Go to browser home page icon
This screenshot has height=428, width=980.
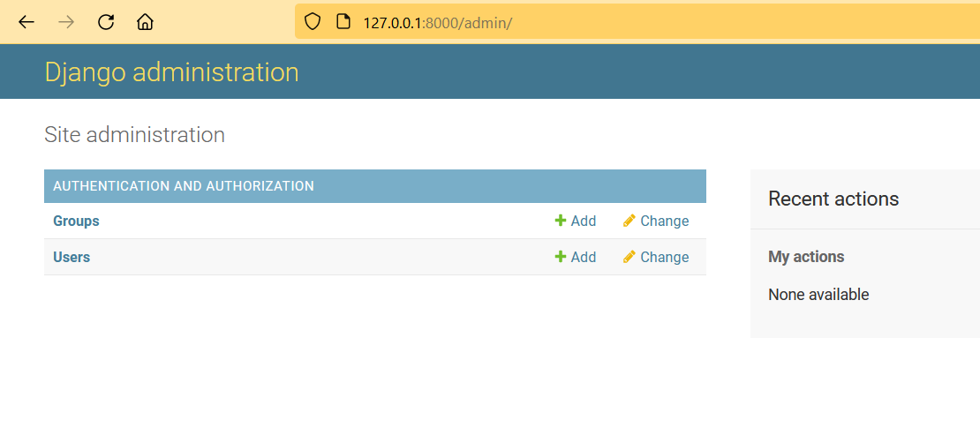(145, 22)
